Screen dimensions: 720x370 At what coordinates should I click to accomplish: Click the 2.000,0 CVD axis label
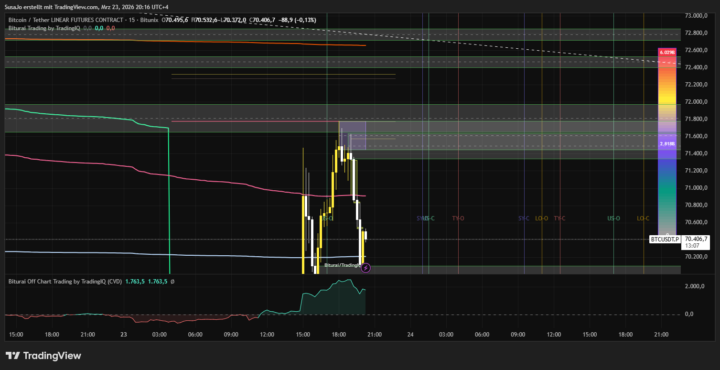[695, 286]
